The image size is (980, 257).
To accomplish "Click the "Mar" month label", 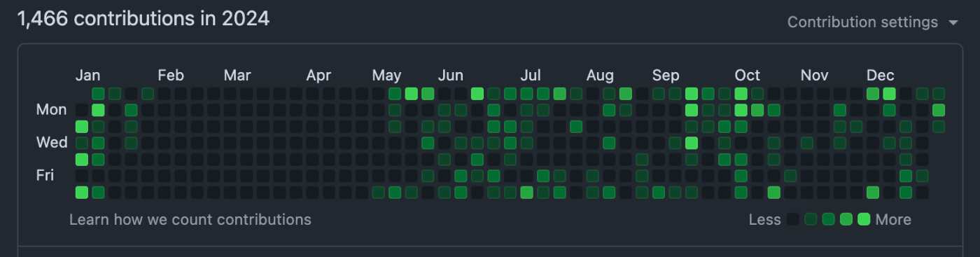I will 237,75.
